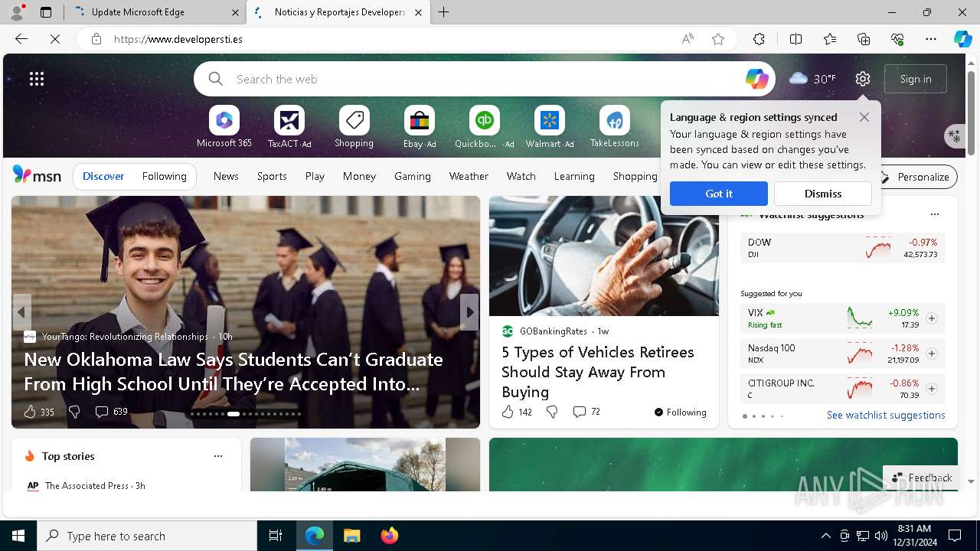
Task: Switch to the Following tab
Action: pyautogui.click(x=165, y=177)
